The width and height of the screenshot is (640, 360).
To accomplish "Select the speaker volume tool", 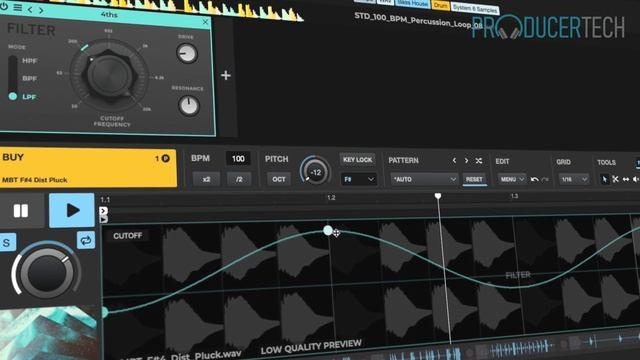I will (x=636, y=180).
